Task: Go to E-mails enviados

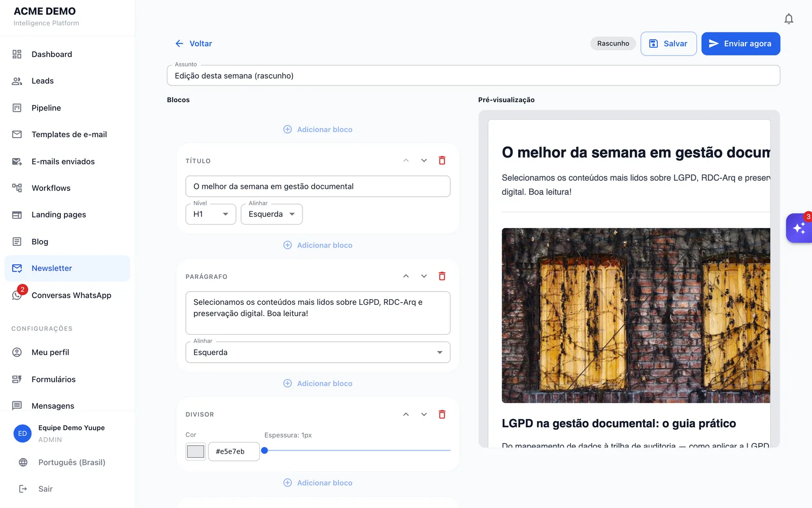Action: coord(67,162)
